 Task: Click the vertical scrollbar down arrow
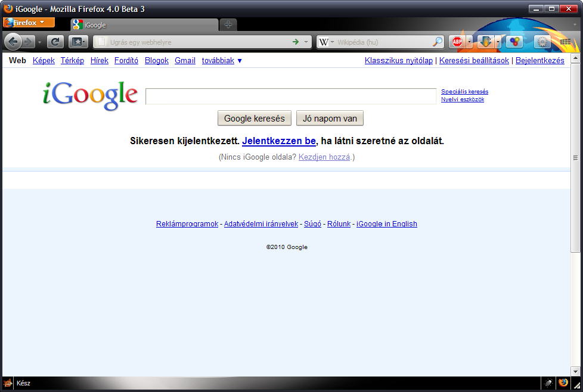pyautogui.click(x=575, y=371)
